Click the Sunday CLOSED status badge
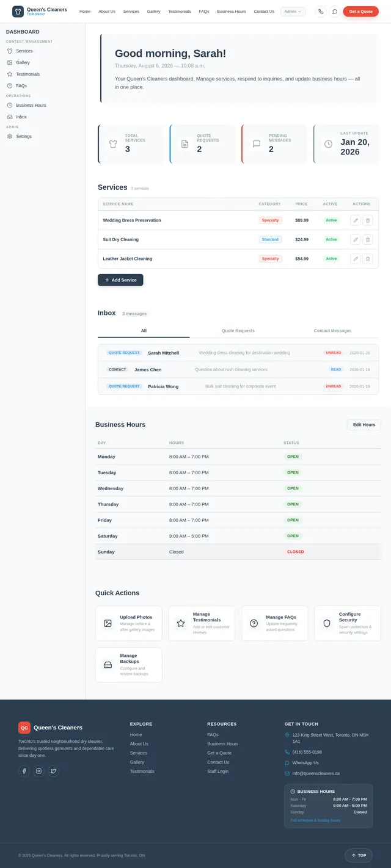The height and width of the screenshot is (868, 391). [x=296, y=552]
